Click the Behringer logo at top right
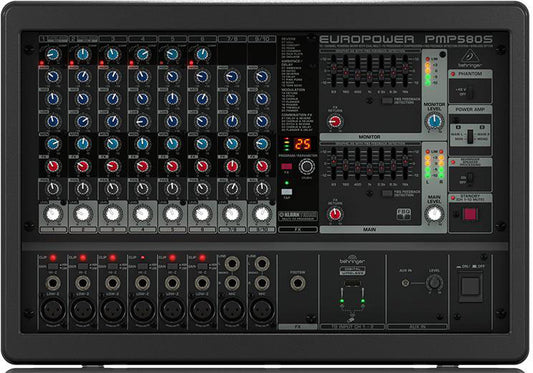This screenshot has width=533, height=373. (x=470, y=58)
